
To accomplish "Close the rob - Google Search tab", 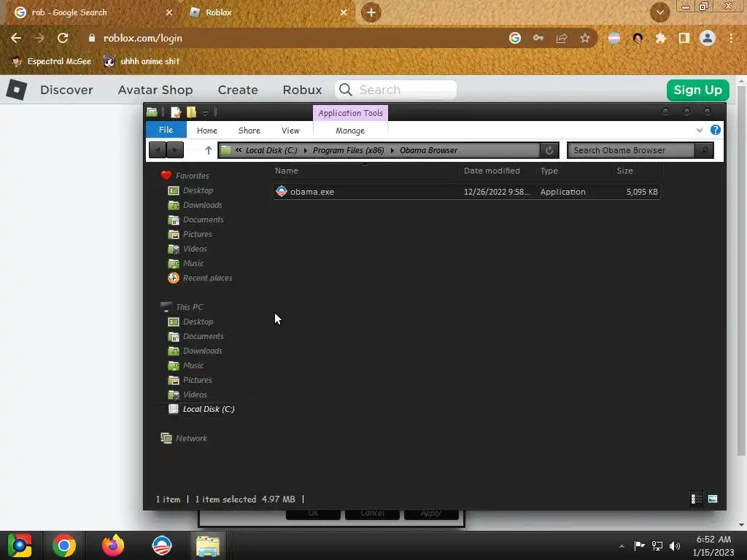I will coord(169,12).
